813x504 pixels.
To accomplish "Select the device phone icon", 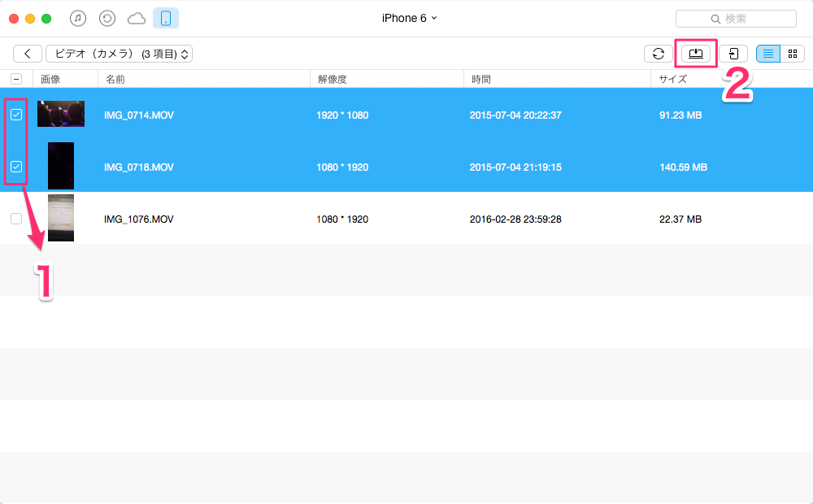I will coord(166,18).
